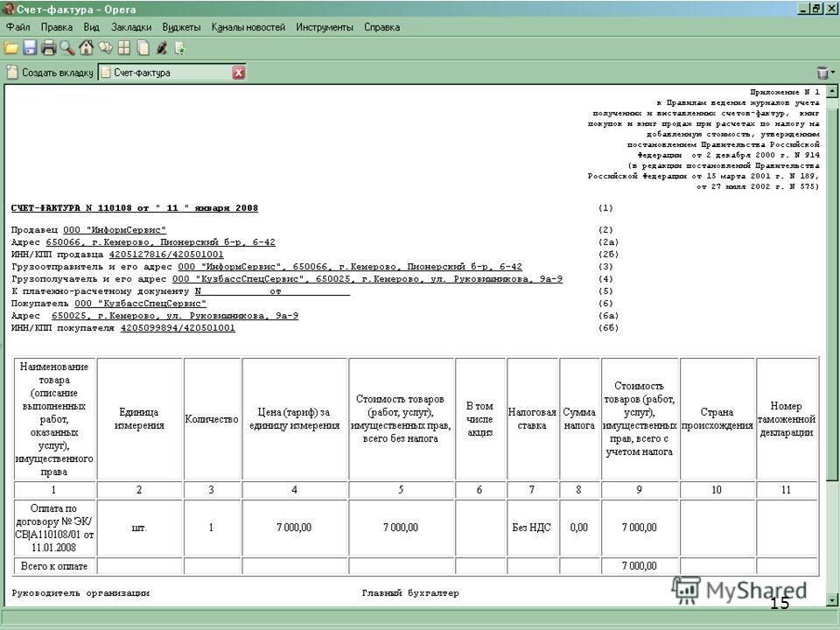
Task: Open the Инструменты menu
Action: (x=325, y=27)
